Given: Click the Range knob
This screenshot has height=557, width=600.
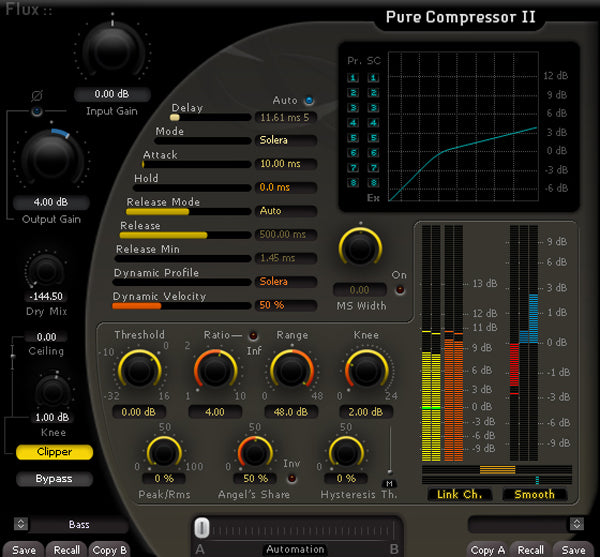Looking at the screenshot, I should 289,372.
